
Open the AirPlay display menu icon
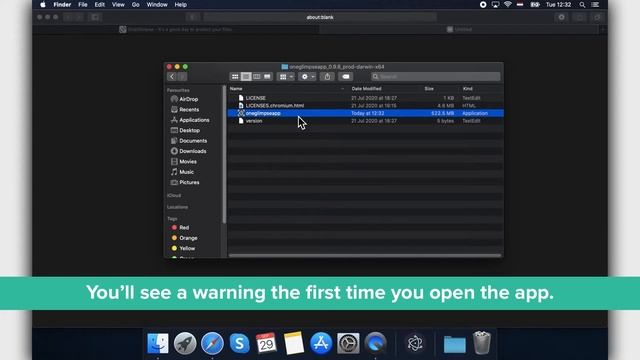coord(495,5)
